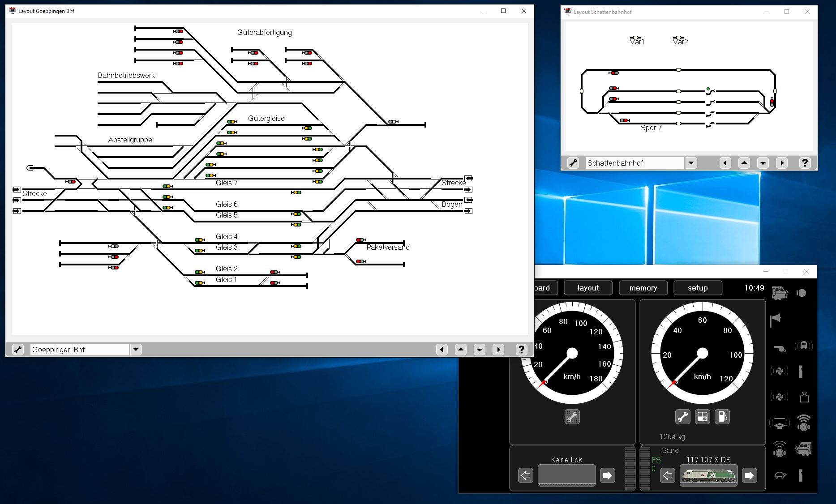Click right navigation arrow in Goeppingen Bhf window
The height and width of the screenshot is (504, 836).
tap(498, 350)
